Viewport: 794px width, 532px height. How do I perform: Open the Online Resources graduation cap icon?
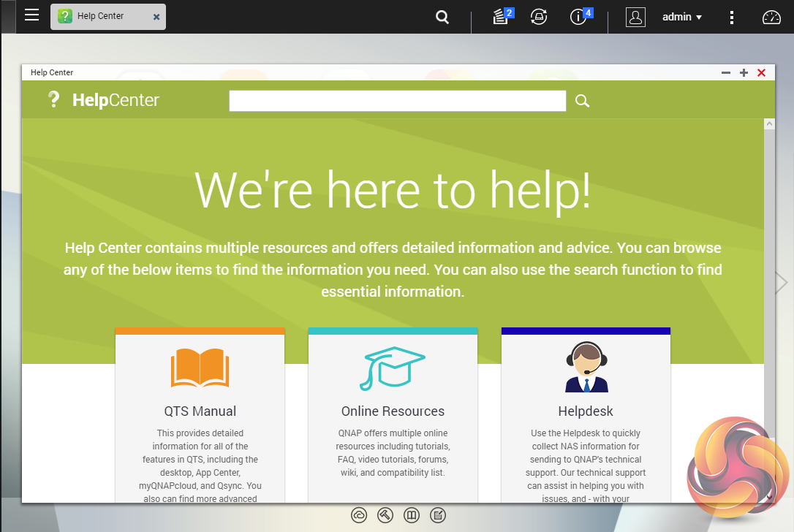393,368
